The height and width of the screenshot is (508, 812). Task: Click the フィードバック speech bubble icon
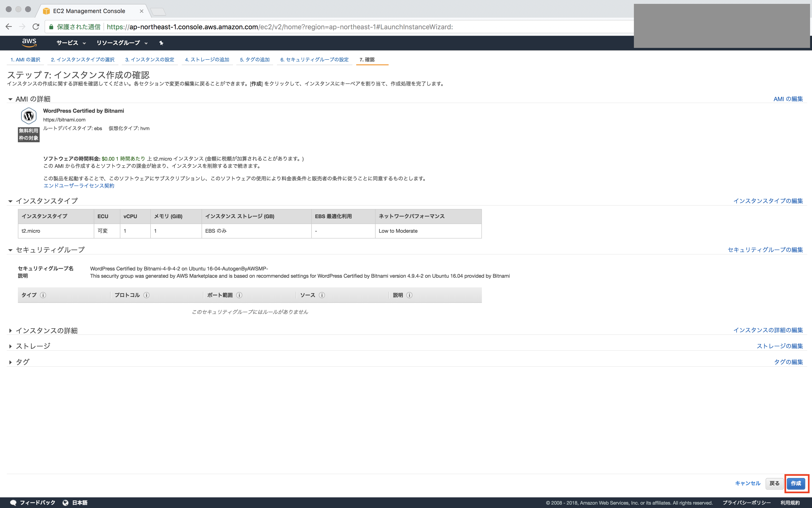13,503
